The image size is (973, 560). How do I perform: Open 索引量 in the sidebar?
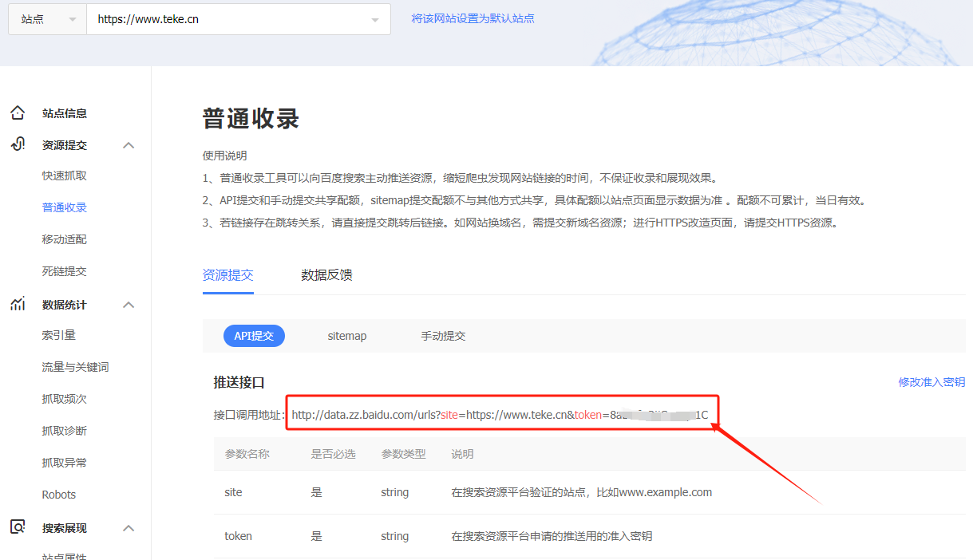tap(59, 335)
